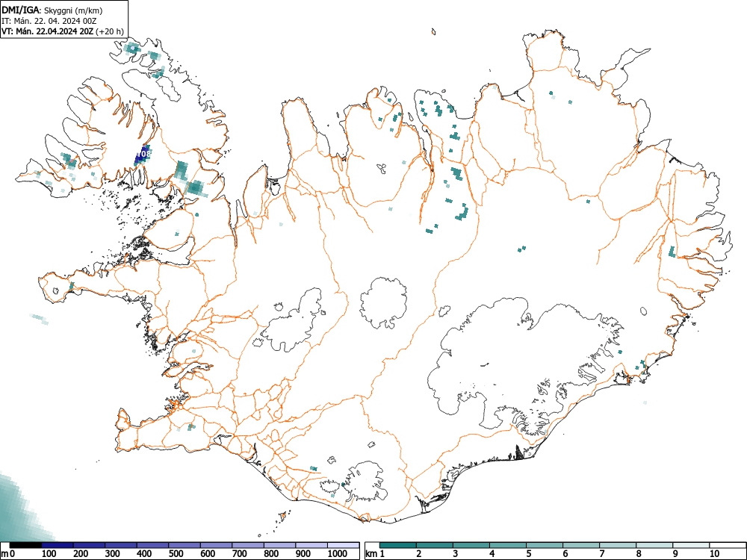The height and width of the screenshot is (560, 747).
Task: Click the '6' kilometer scale label
Action: 565,553
